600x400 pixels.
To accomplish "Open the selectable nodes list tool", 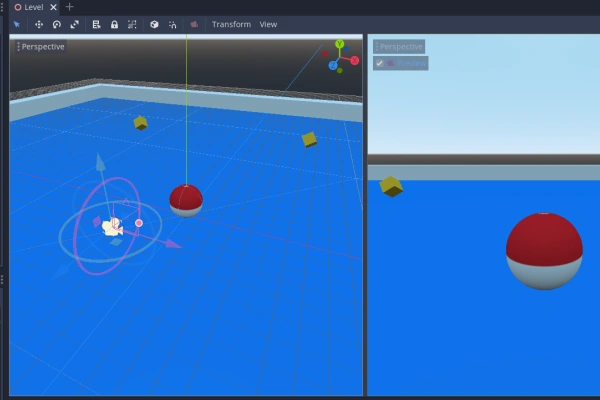I will pos(96,24).
